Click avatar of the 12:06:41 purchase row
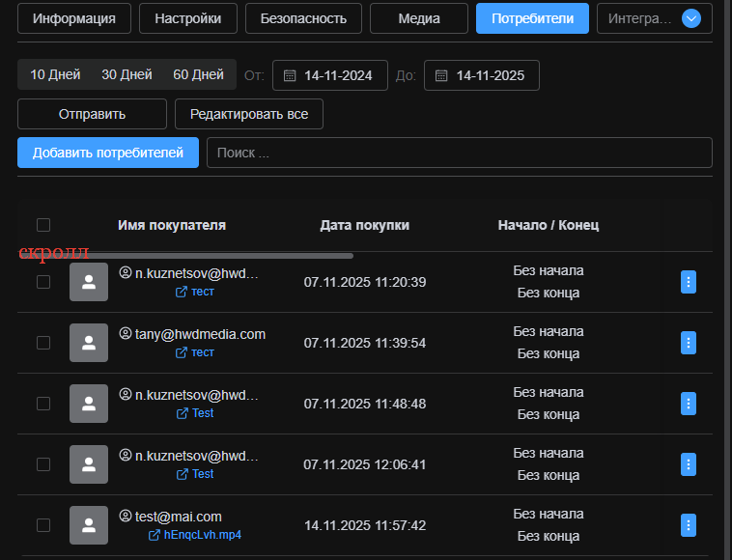 click(x=89, y=464)
